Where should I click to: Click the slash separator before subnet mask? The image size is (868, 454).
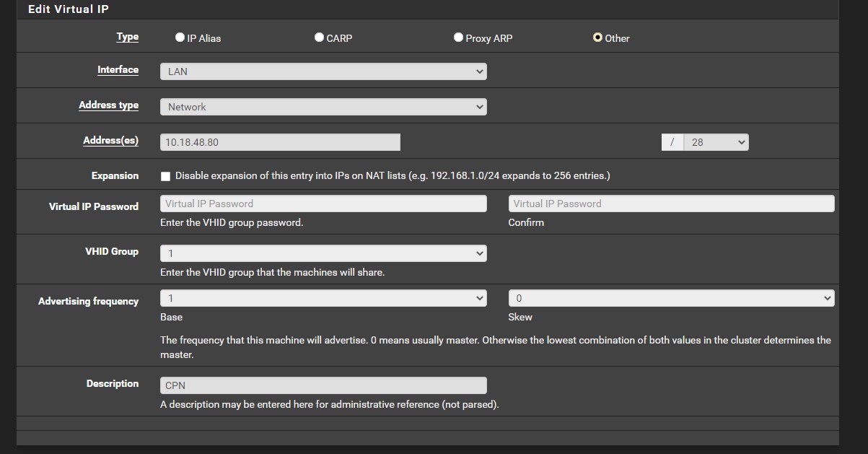click(x=672, y=142)
